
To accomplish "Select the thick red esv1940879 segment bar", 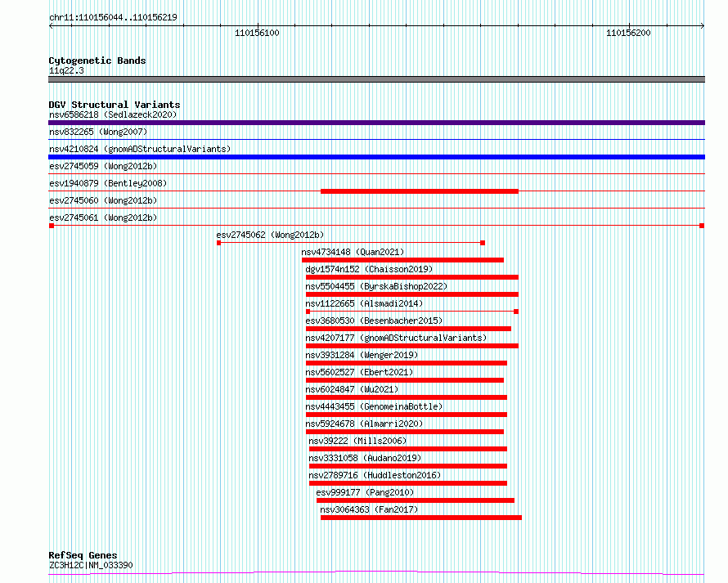I will 420,191.
